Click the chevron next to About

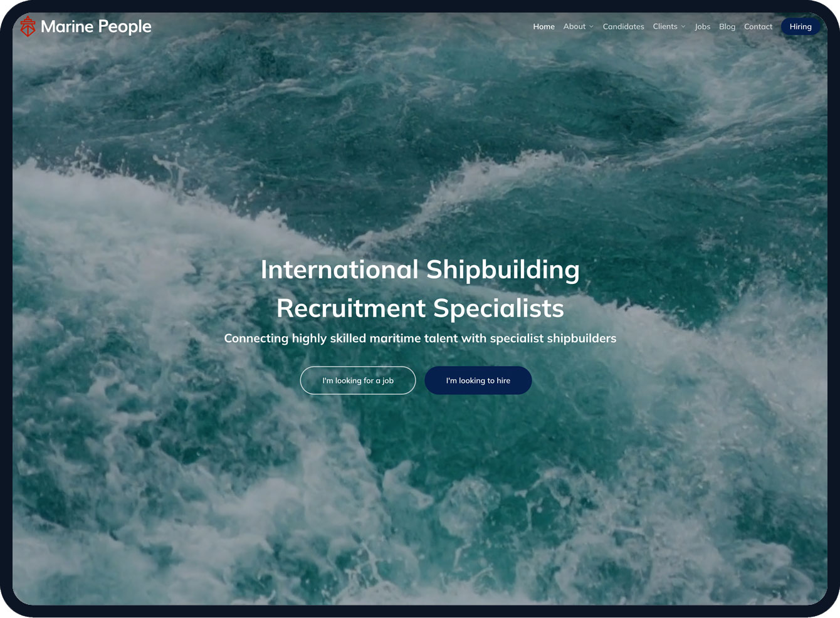point(592,27)
